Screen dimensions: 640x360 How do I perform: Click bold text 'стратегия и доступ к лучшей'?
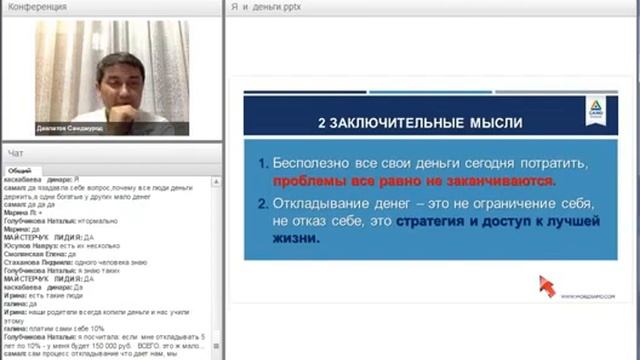tap(498, 221)
